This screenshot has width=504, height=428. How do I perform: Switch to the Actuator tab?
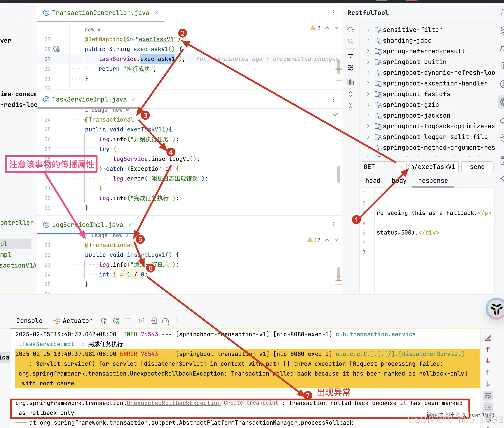(73, 321)
